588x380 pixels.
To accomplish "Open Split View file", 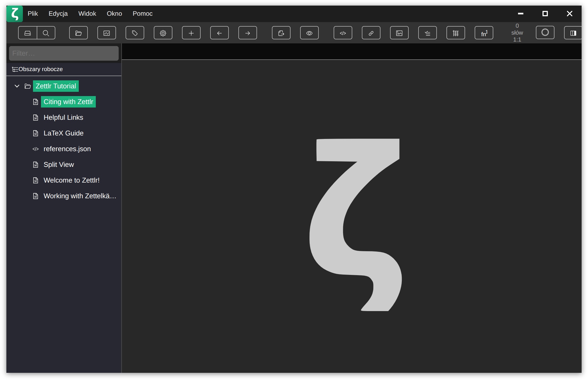I will (59, 165).
